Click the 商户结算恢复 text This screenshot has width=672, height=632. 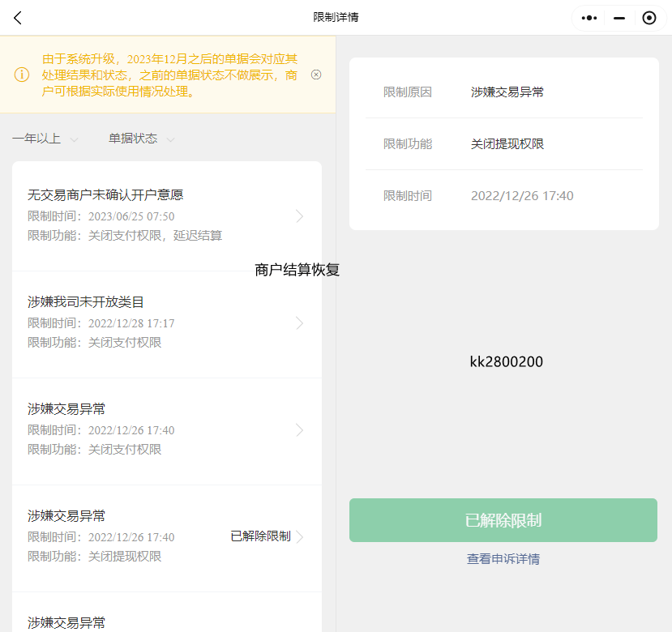(x=297, y=270)
